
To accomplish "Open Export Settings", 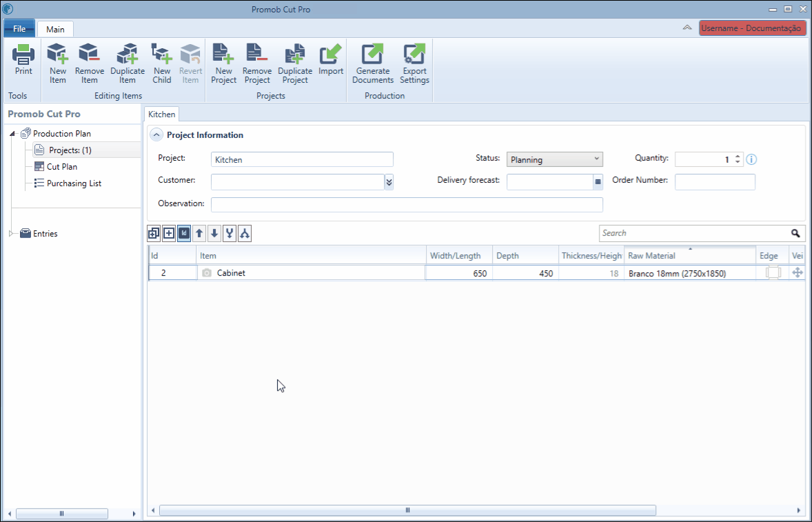I will (x=414, y=63).
